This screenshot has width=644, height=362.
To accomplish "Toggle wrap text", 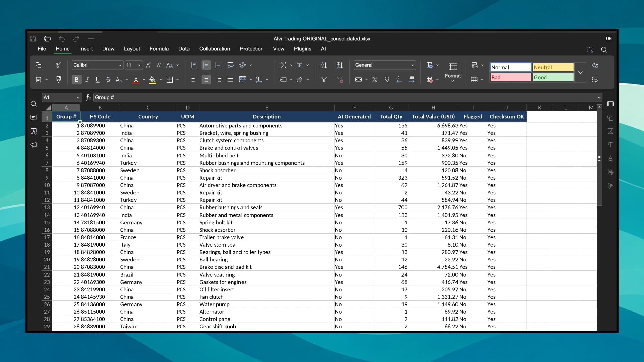I will tap(230, 65).
